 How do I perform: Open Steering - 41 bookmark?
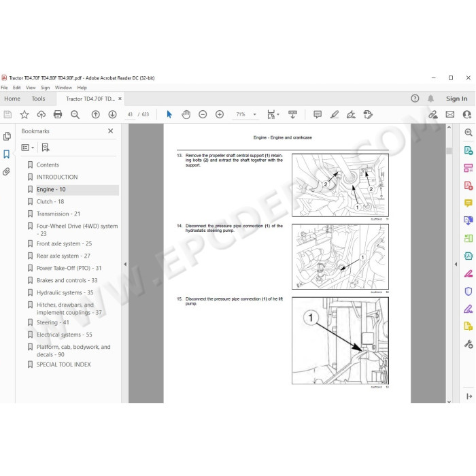[x=53, y=322]
